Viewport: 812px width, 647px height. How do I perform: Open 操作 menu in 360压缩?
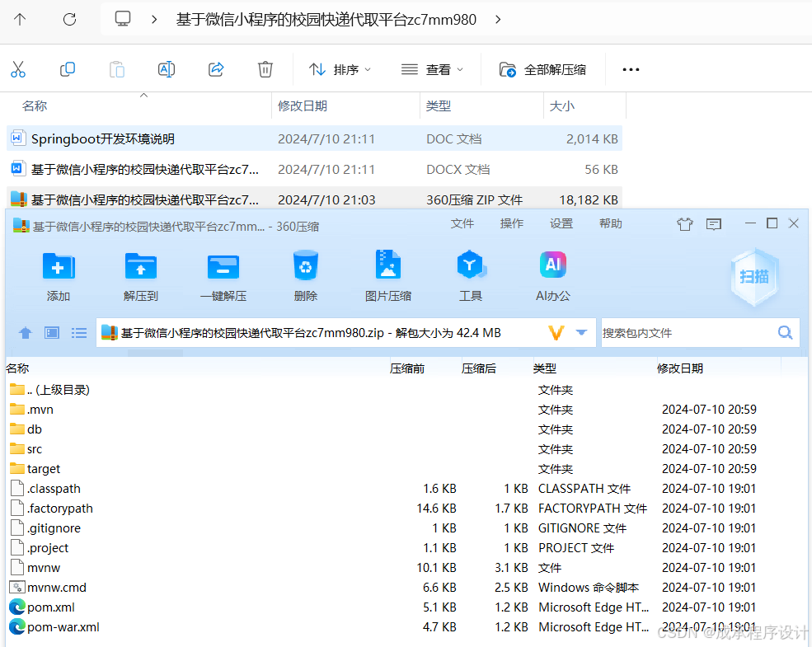pos(512,223)
